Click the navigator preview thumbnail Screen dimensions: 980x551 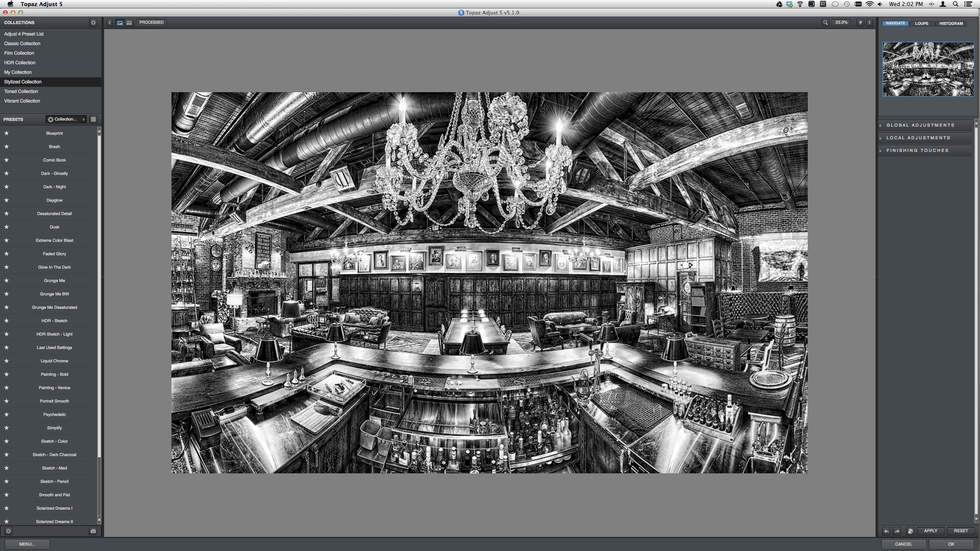click(928, 69)
